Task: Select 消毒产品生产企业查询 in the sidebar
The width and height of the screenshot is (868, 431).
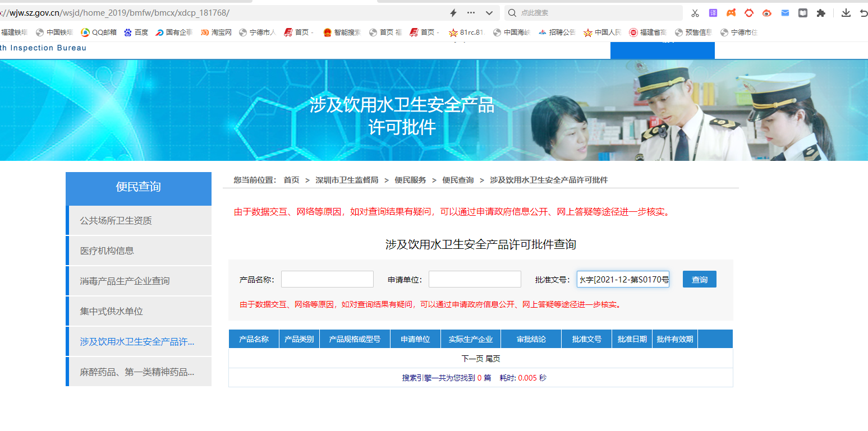Action: [125, 281]
